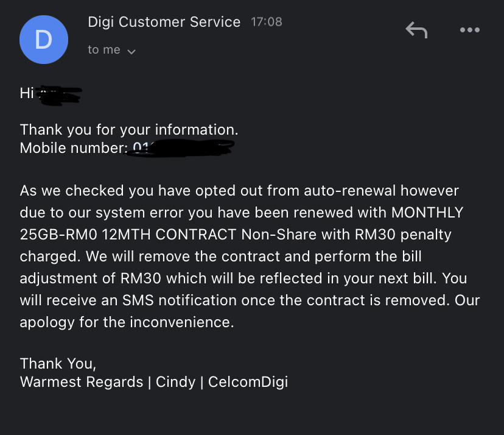Tap the "Thank you for your information." line
Viewport: 504px width, 435px height.
pyautogui.click(x=129, y=130)
